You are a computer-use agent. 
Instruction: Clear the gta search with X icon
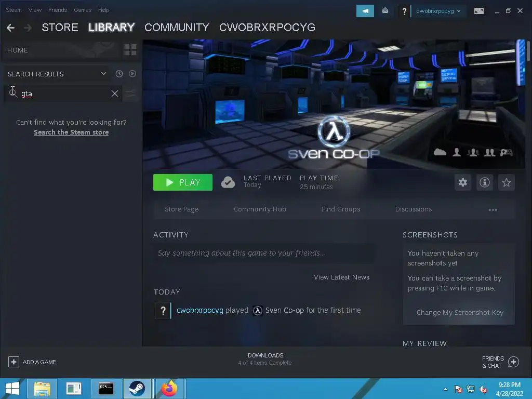click(x=115, y=94)
